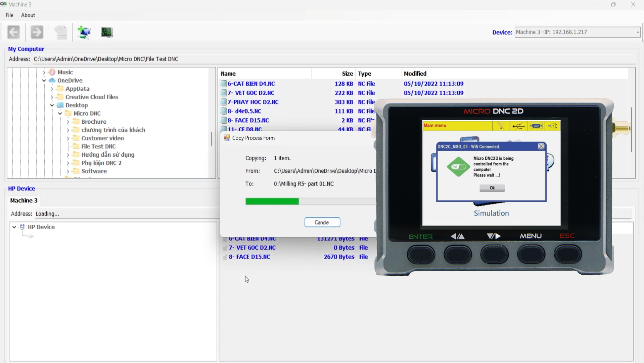
Task: Open the File menu
Action: [x=9, y=15]
